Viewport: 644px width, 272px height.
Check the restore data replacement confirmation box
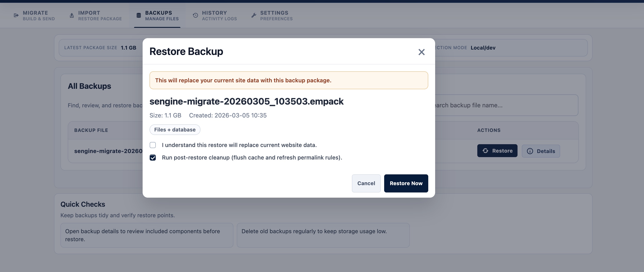(x=153, y=145)
